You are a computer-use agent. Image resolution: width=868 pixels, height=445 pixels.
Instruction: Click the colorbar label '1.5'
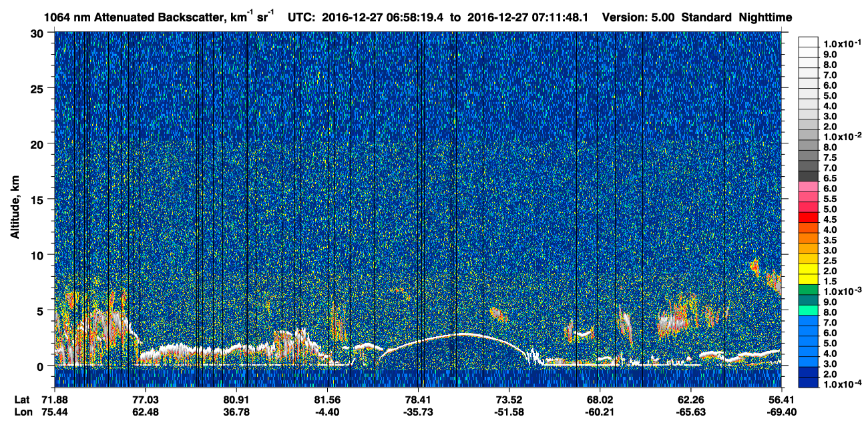click(x=830, y=282)
